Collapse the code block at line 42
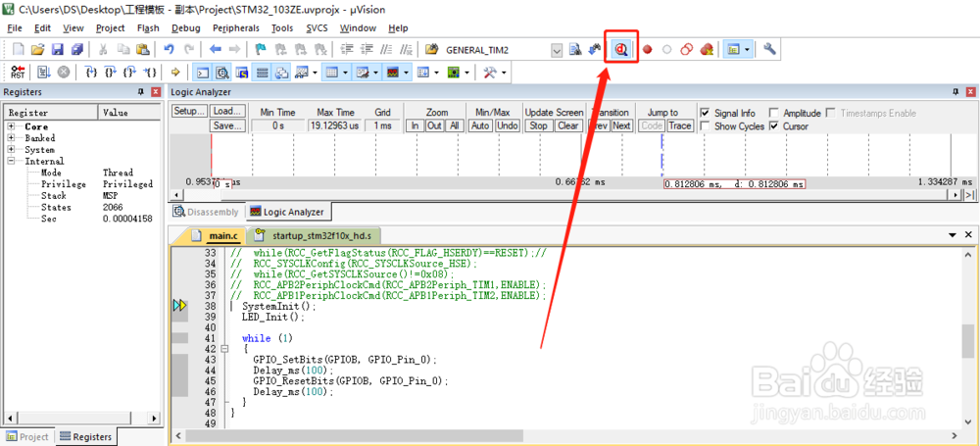This screenshot has height=446, width=980. (x=224, y=349)
